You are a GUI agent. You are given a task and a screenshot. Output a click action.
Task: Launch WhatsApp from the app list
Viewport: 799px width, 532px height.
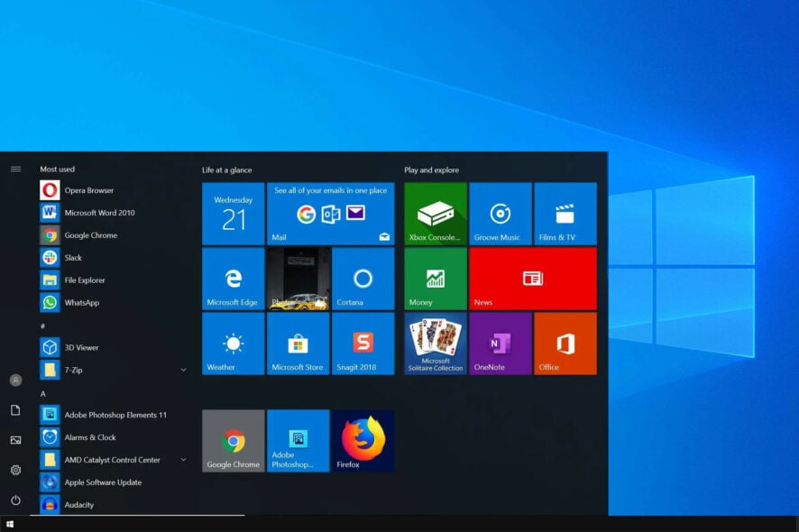113,303
